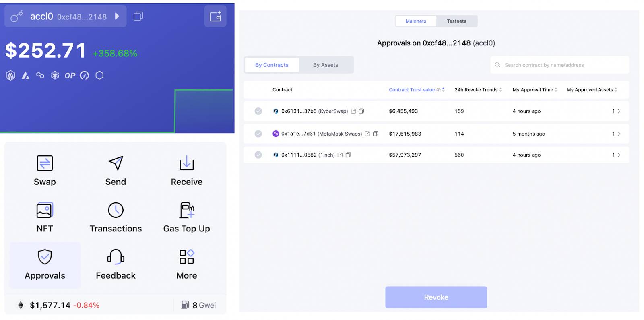The height and width of the screenshot is (320, 644).
Task: Open Transactions history
Action: 116,217
